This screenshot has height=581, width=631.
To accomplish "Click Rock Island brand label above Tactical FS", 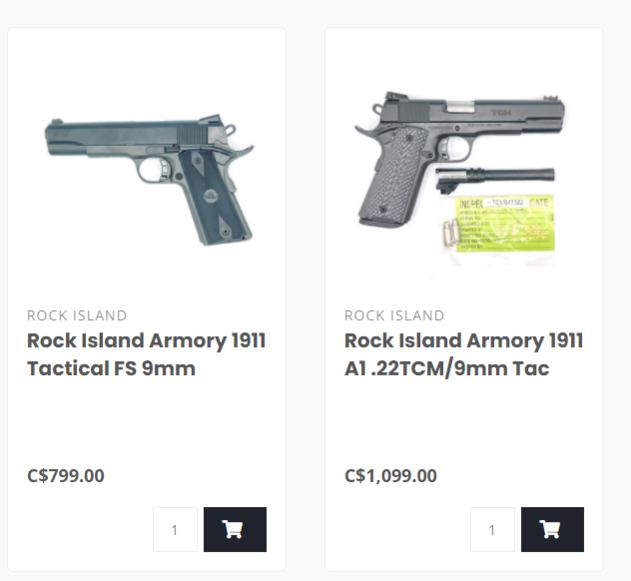I will tap(77, 315).
